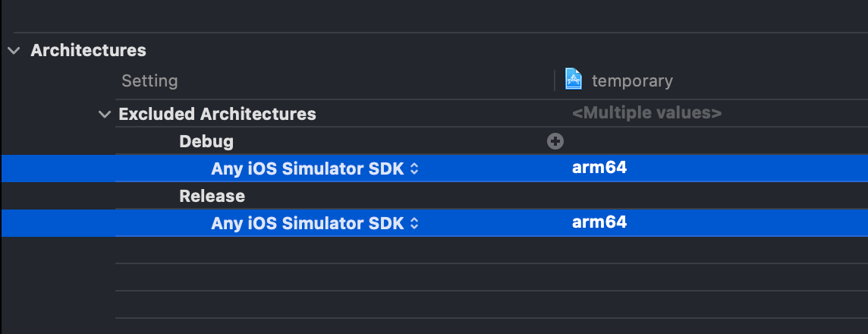Click the divider between Setting and temporary columns
The width and height of the screenshot is (868, 334).
[x=555, y=80]
